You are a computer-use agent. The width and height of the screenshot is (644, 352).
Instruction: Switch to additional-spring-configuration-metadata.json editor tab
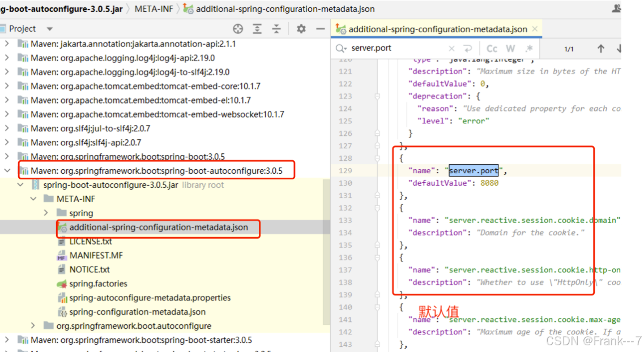[437, 29]
